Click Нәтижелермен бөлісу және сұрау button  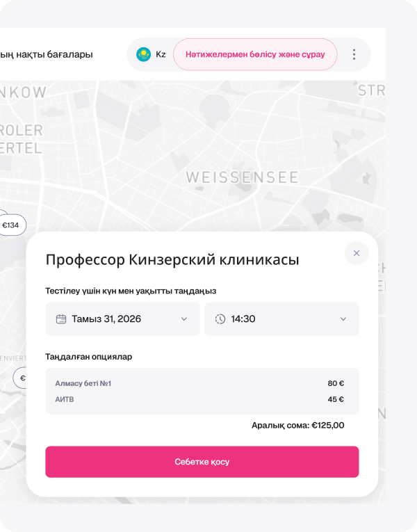[x=255, y=54]
